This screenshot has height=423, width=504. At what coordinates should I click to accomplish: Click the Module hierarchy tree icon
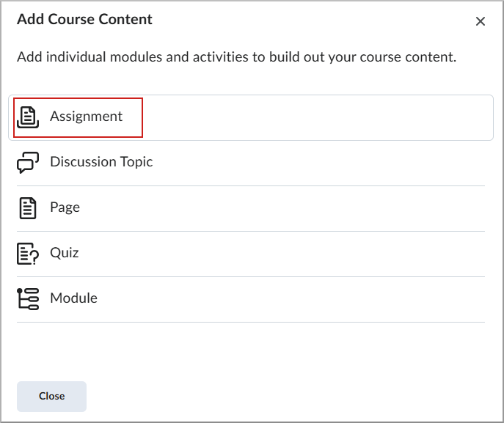point(28,299)
